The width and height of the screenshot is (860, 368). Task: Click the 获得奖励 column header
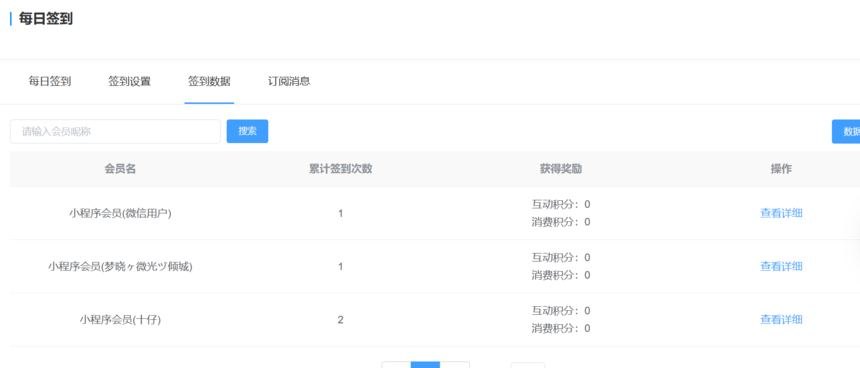[561, 169]
